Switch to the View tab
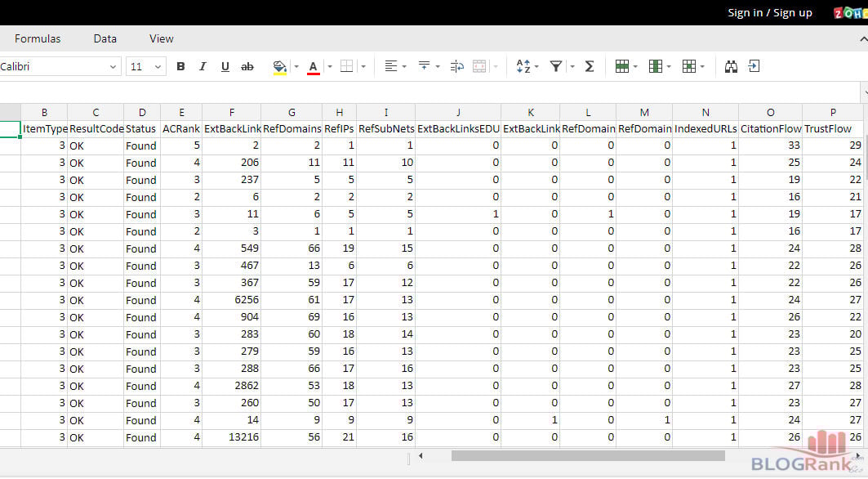Viewport: 868px width, 479px height. click(x=162, y=38)
